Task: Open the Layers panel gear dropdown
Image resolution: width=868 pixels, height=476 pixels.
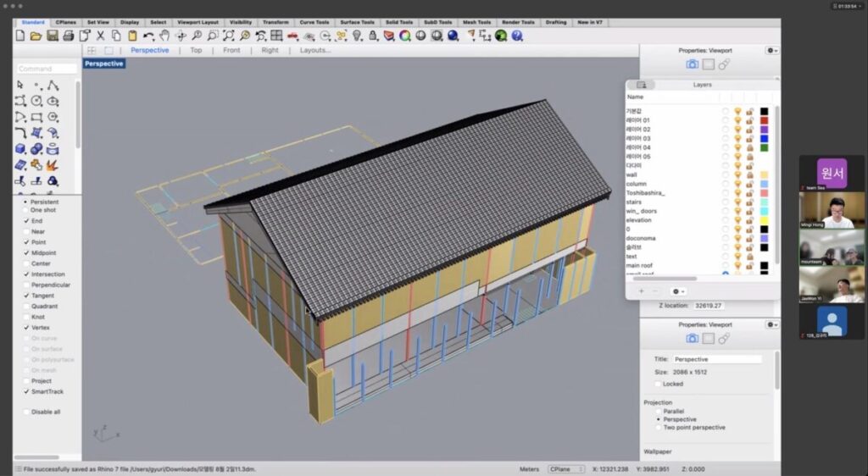Action: pyautogui.click(x=678, y=291)
